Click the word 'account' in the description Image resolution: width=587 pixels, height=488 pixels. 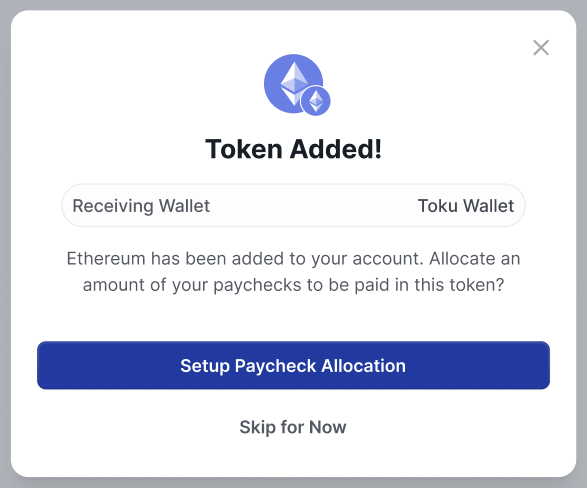pos(386,259)
